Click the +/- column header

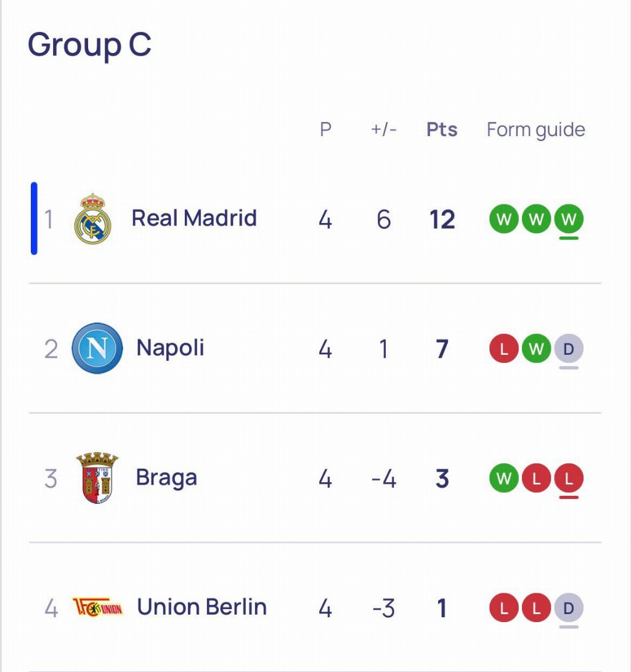coord(384,130)
